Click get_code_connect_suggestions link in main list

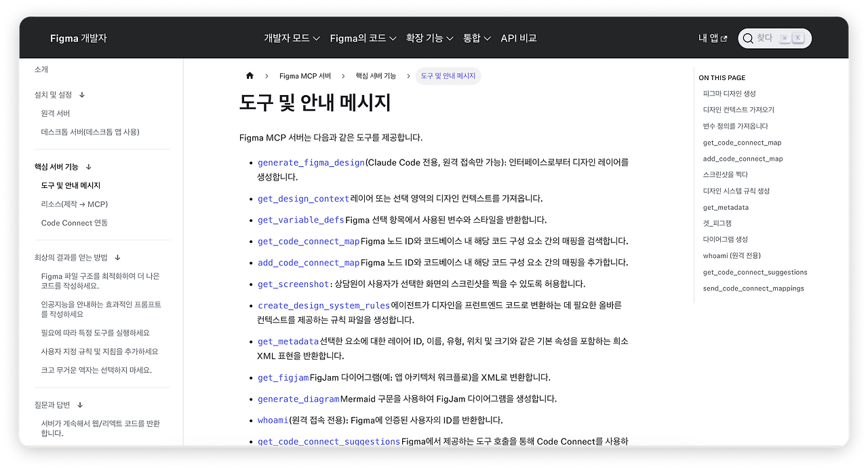tap(329, 442)
